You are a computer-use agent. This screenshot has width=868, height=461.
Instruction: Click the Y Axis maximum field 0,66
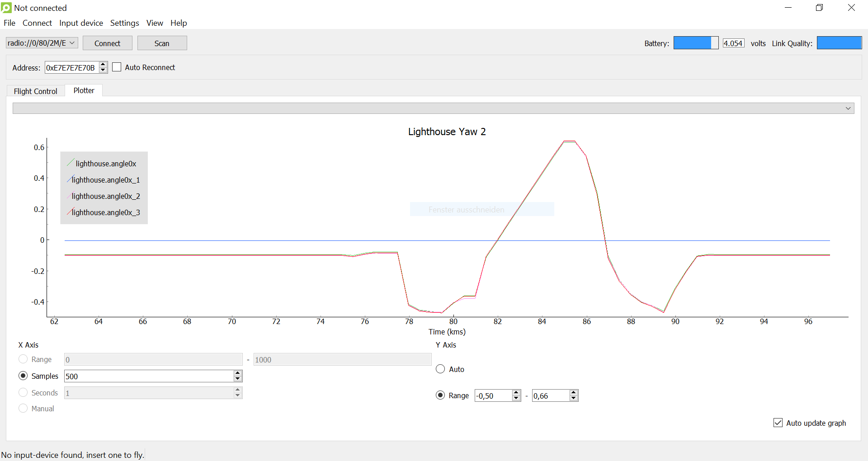click(551, 395)
